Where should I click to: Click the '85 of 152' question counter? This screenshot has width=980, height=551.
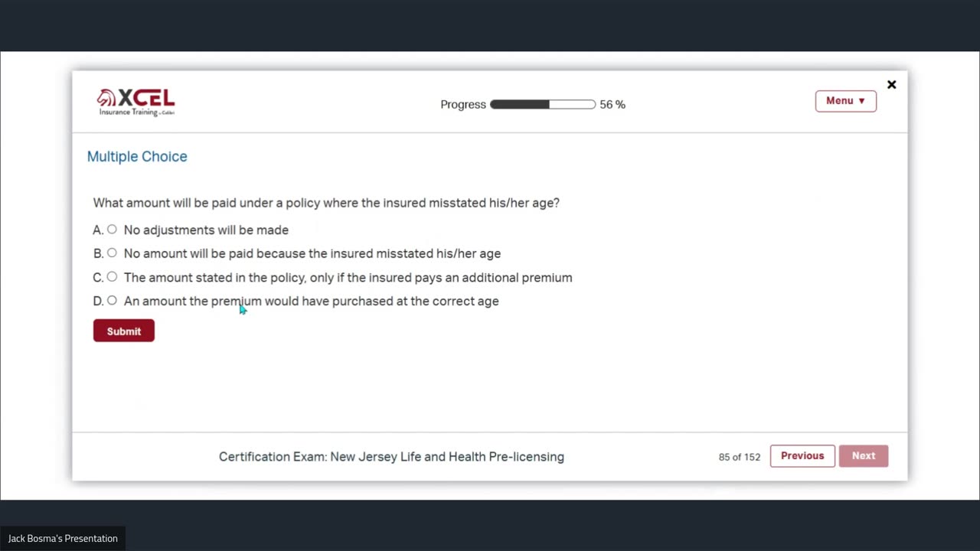pos(739,457)
